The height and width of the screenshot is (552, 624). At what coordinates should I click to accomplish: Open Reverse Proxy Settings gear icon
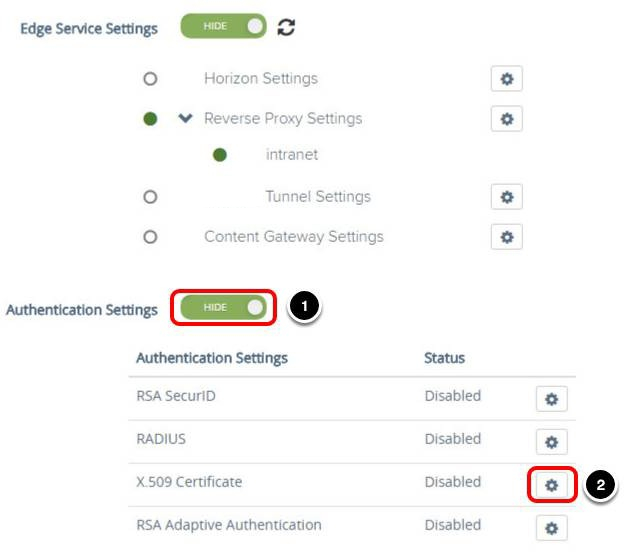coord(506,119)
